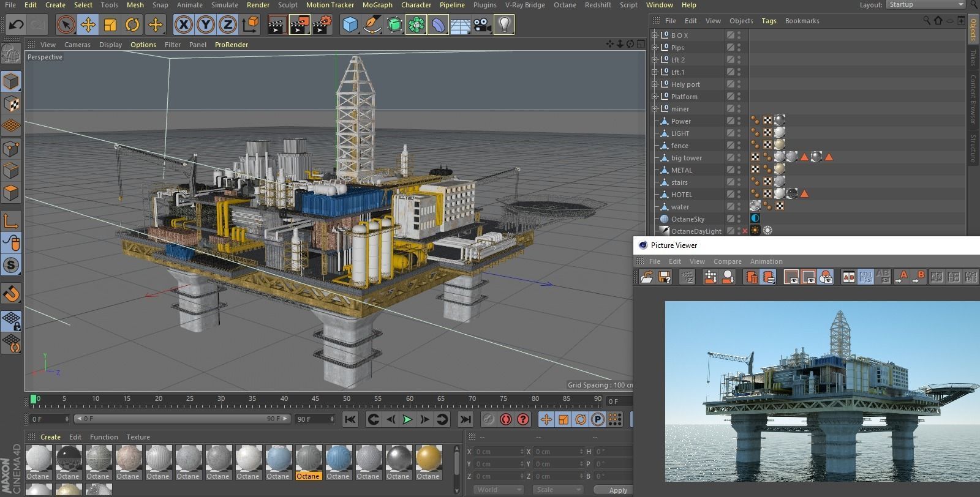Expand the Platform object group

coord(655,97)
